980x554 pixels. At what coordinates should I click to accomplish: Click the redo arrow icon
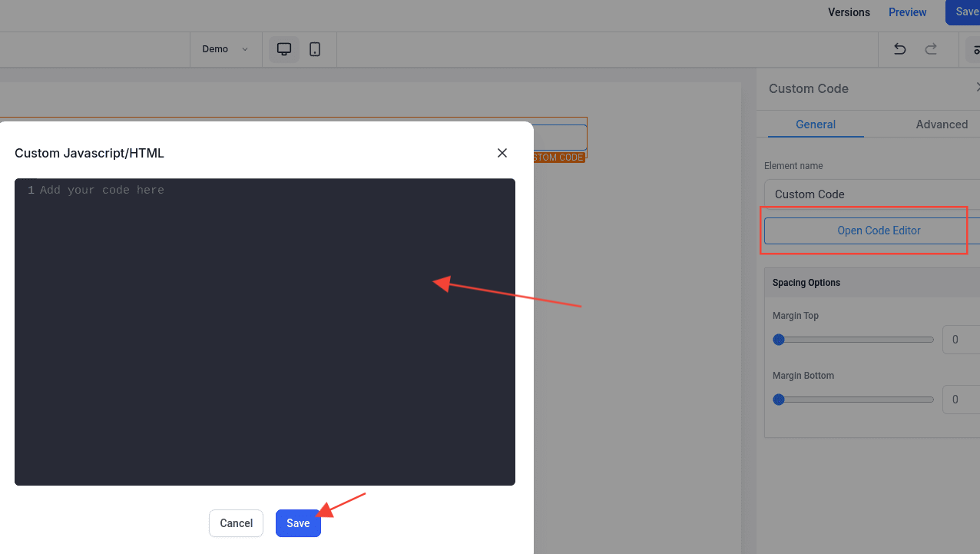tap(931, 48)
